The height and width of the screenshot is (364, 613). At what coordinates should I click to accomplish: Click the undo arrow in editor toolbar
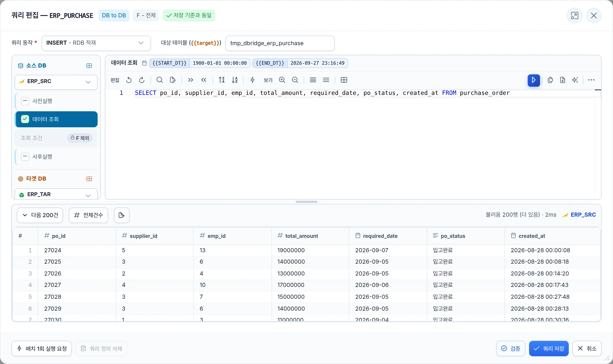pos(129,80)
